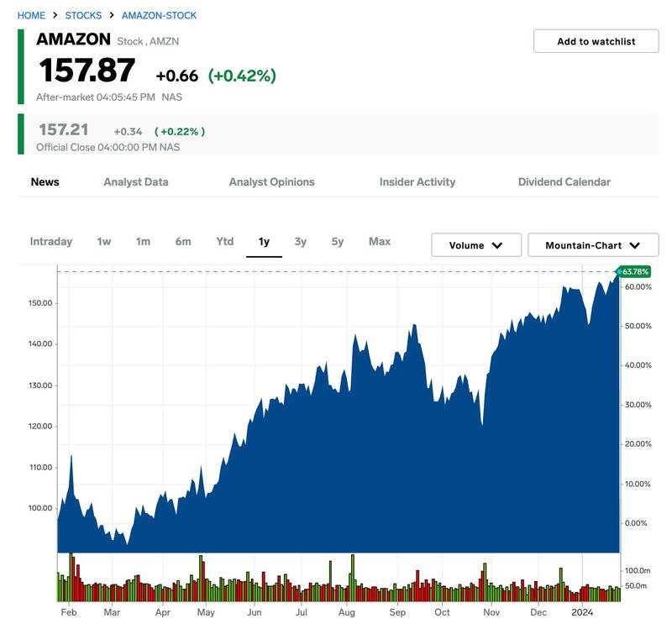672x629 pixels.
Task: Click the 10.00% percent axis label
Action: [638, 484]
